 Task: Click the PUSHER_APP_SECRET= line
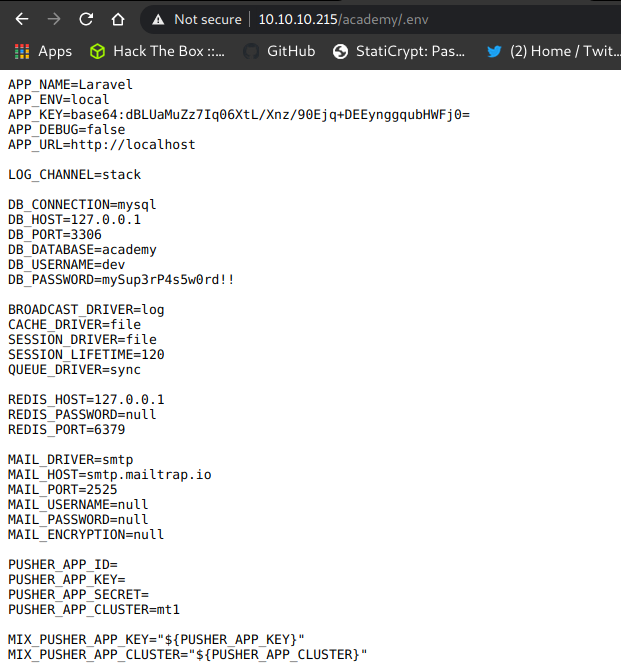[78, 594]
